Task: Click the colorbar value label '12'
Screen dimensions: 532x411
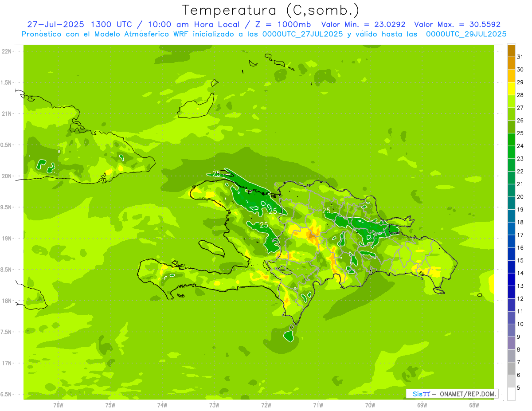Action: [x=520, y=298]
